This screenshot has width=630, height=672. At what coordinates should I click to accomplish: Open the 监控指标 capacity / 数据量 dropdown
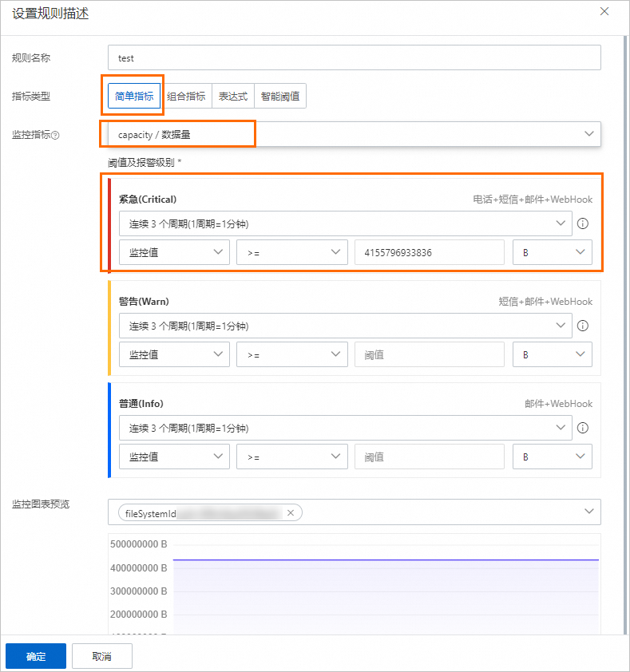pos(355,135)
